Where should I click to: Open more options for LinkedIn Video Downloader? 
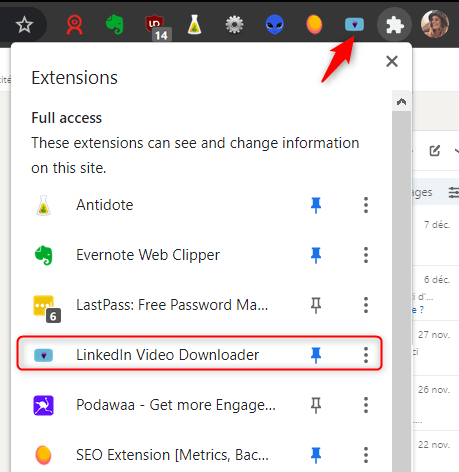(366, 355)
